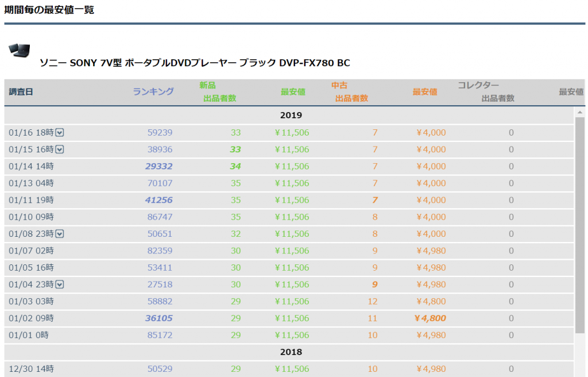Screen dimensions: 588x377
Task: Click the date 01/14 14時
Action: pyautogui.click(x=32, y=166)
